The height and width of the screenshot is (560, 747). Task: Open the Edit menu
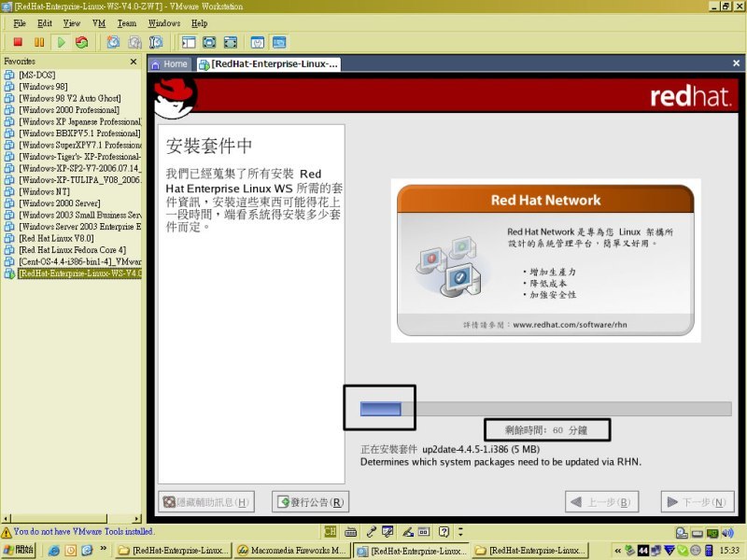point(45,23)
